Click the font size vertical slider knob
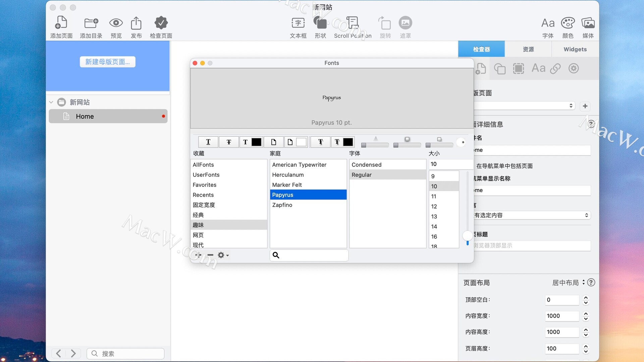Viewport: 644px width, 362px height. click(x=467, y=236)
